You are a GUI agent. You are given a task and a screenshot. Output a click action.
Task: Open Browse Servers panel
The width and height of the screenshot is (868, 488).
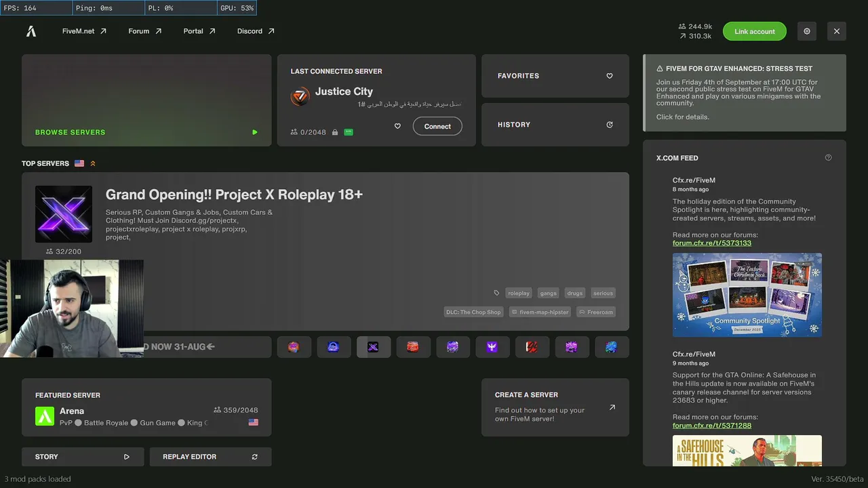pos(146,100)
